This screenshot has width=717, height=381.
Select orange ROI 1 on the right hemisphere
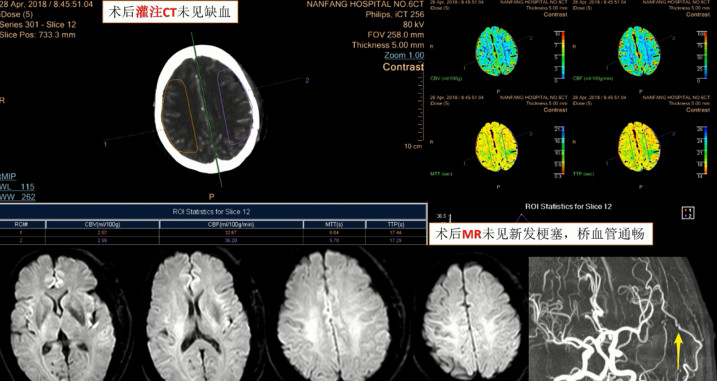click(x=180, y=116)
